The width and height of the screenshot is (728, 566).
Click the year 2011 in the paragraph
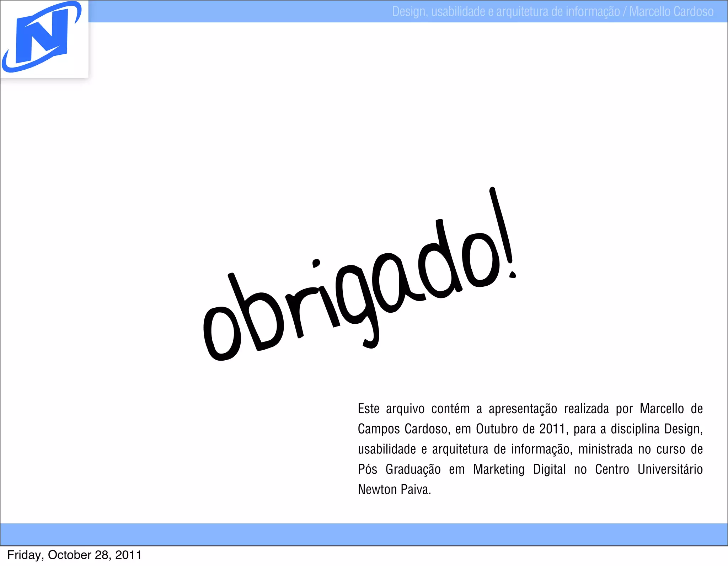[x=552, y=429]
